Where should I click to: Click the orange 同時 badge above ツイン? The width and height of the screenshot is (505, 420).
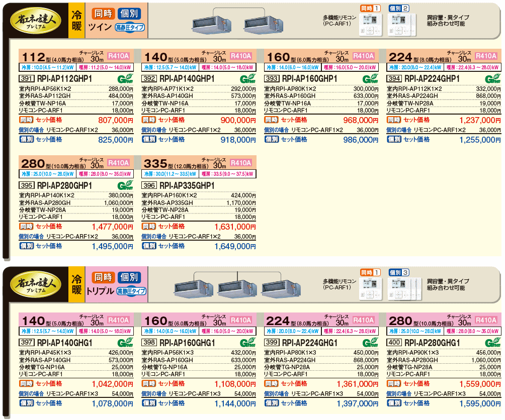[104, 14]
